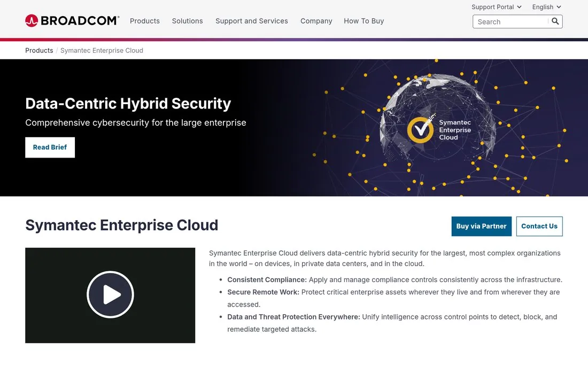Screen dimensions: 588x367
Task: Click the Buy via Partner button
Action: [481, 226]
